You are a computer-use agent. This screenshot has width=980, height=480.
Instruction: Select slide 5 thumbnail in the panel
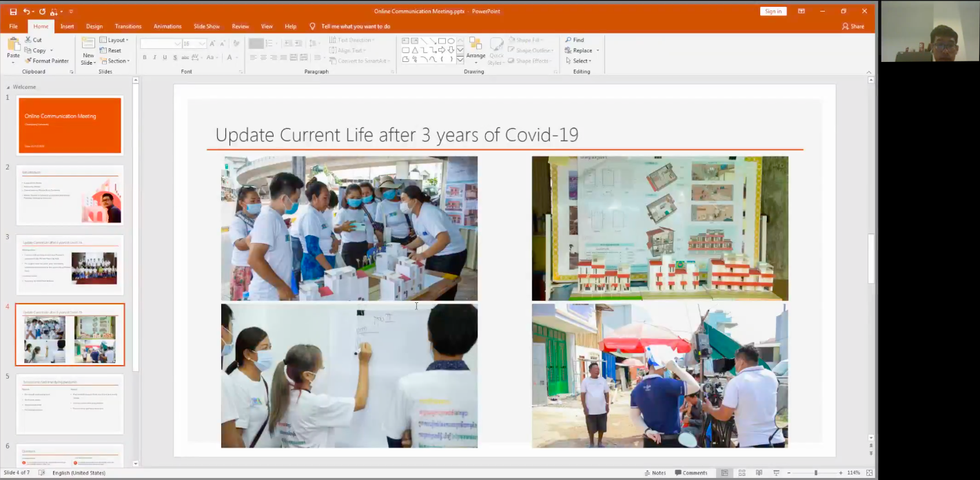[70, 404]
